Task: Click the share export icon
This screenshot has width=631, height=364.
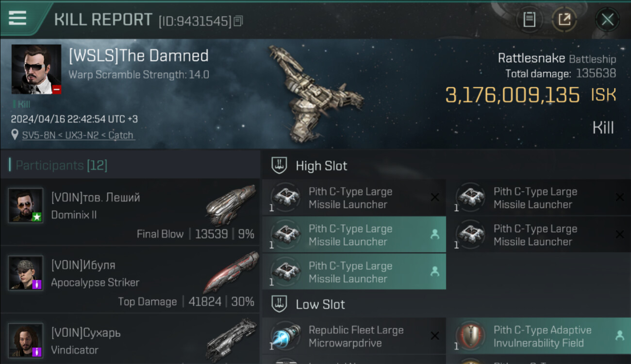Action: pos(565,19)
